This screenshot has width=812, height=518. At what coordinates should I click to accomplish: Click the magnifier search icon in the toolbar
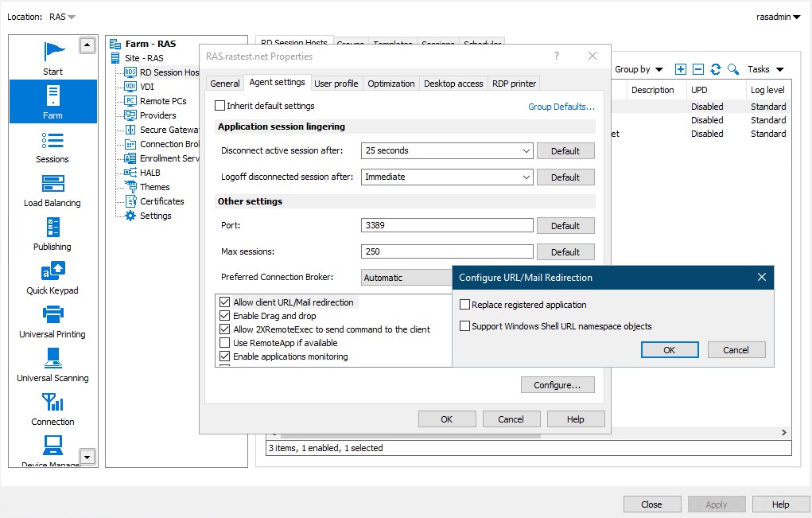coord(732,69)
